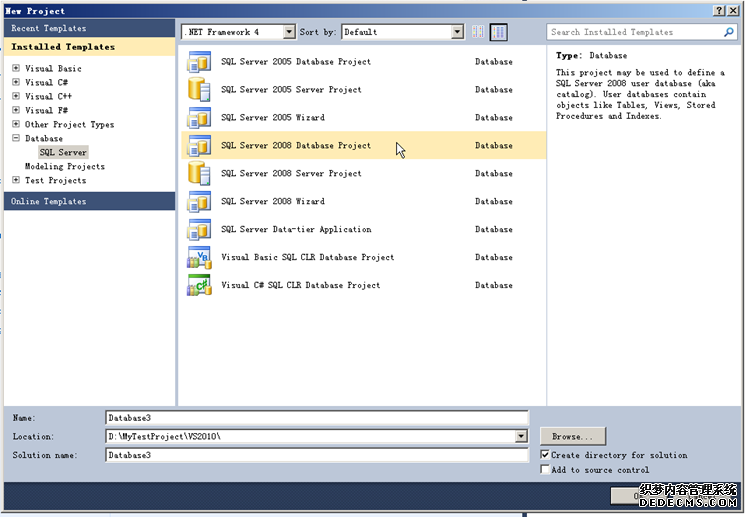Screen dimensions: 748x517
Task: Select the SQL Server 2005 Server Project icon
Action: point(199,90)
